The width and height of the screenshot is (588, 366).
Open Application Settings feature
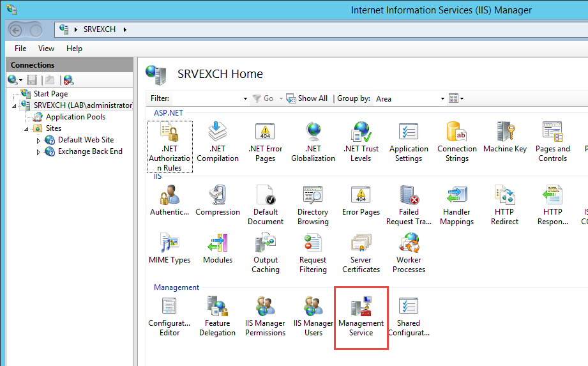tap(409, 142)
